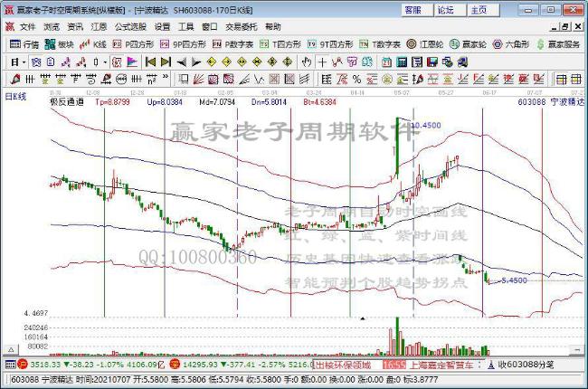588x389 pixels.
Task: Open the 文件 menu
Action: coord(27,26)
